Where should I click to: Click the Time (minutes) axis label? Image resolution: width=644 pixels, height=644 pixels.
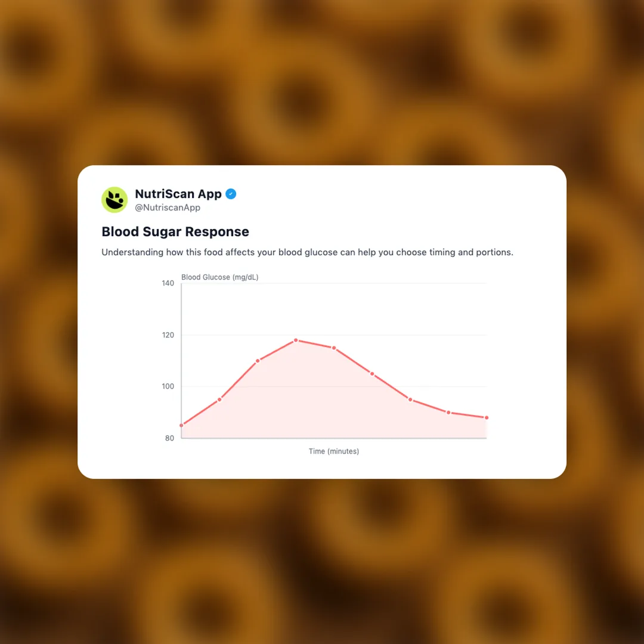click(334, 451)
